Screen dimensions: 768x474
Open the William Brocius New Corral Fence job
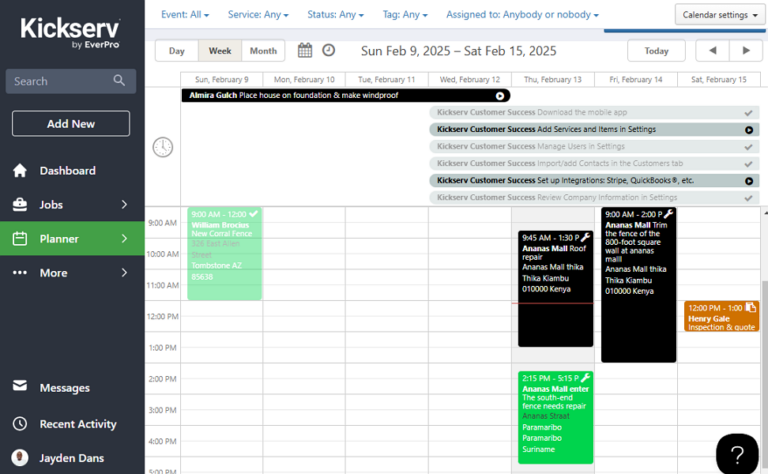click(x=224, y=254)
